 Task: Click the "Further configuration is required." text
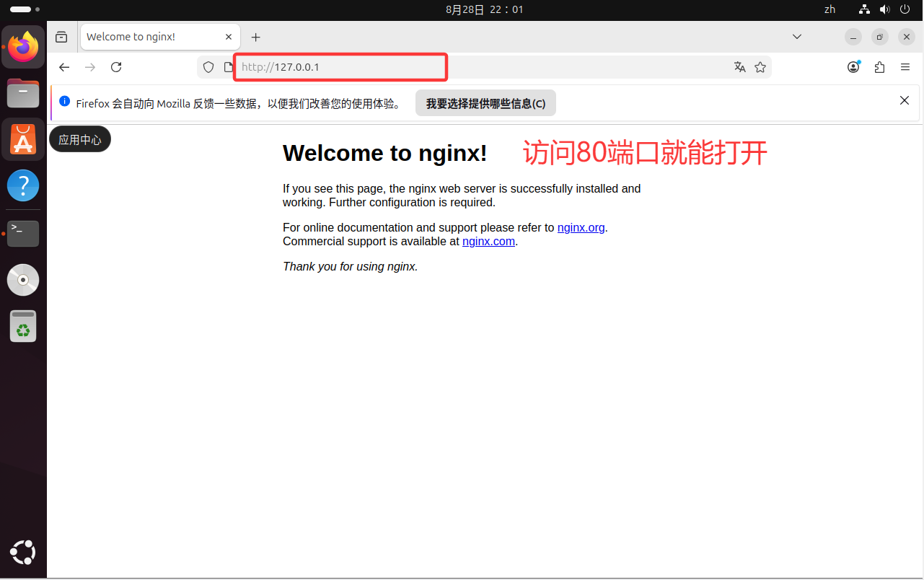tap(413, 203)
